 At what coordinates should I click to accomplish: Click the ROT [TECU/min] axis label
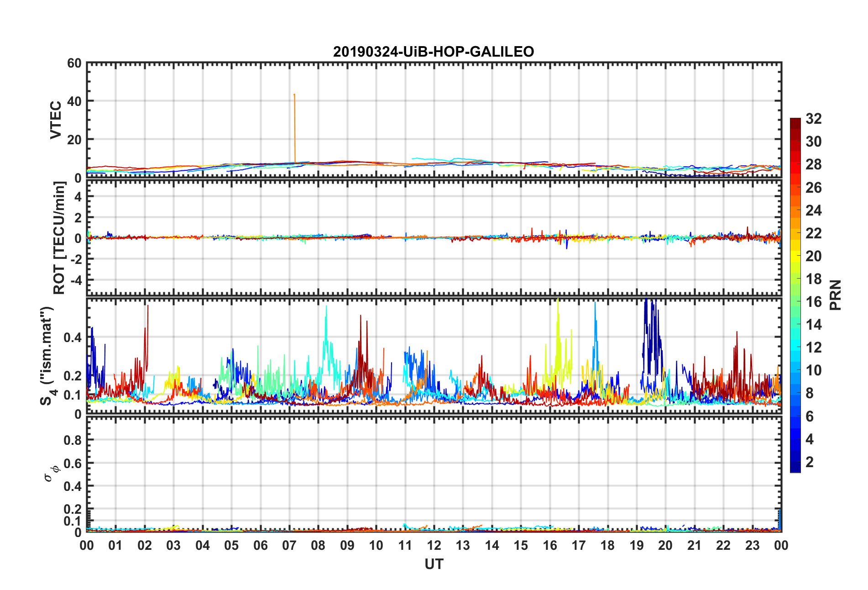pos(59,238)
